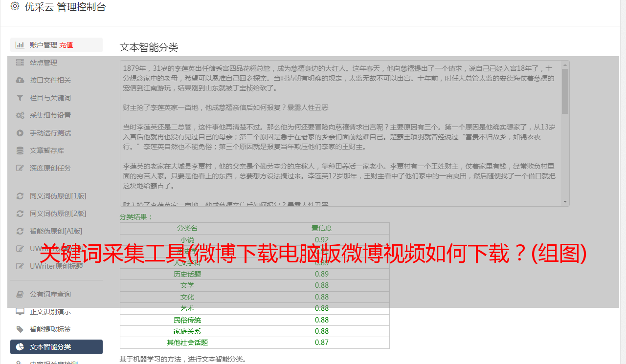Click the tag icon for 智能提取标签
This screenshot has height=364, width=626.
click(x=20, y=329)
